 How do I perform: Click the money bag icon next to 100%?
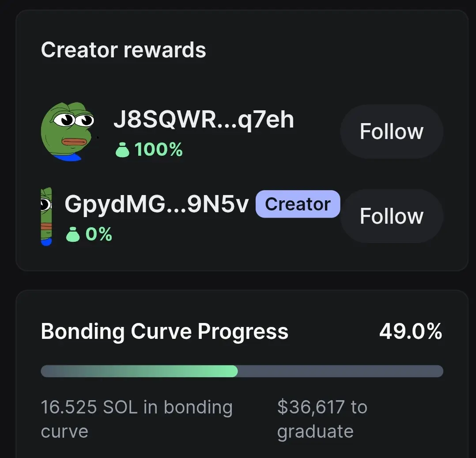(x=122, y=150)
